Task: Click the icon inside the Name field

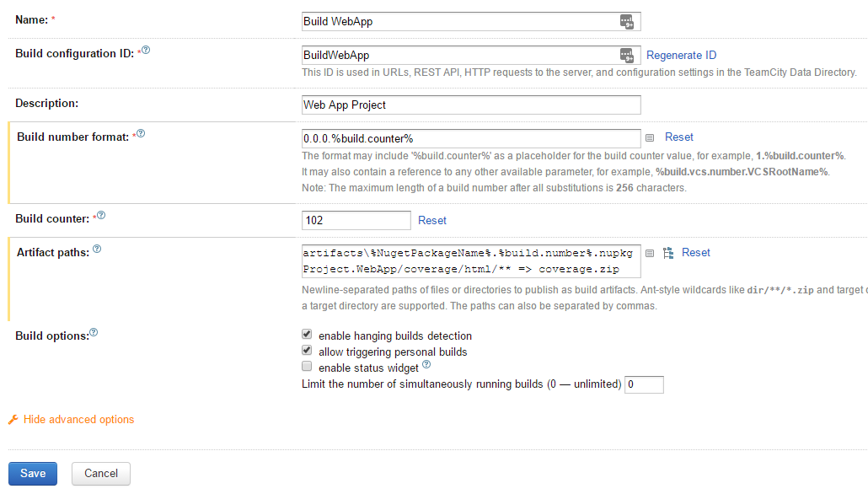Action: [x=626, y=21]
